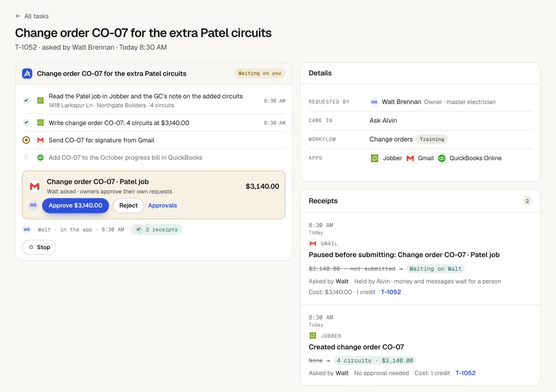This screenshot has width=556, height=392.
Task: Click the Jobber icon on Write change order step
Action: [x=41, y=123]
